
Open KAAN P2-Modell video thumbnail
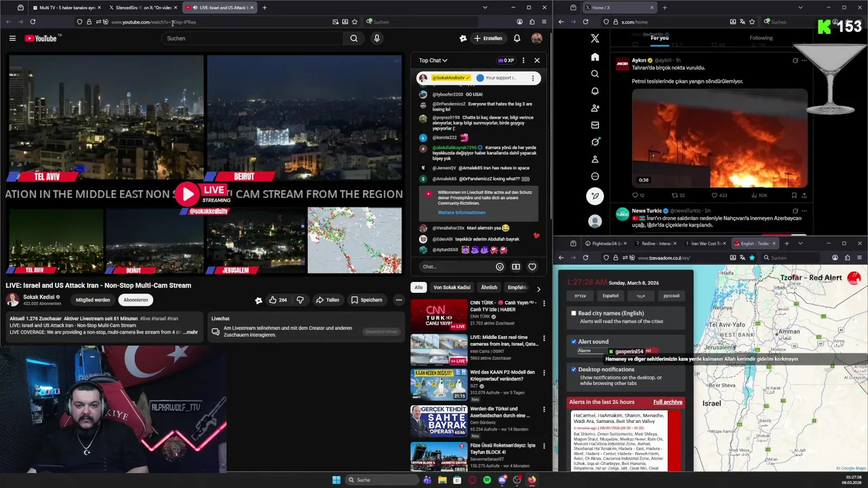[x=438, y=384]
